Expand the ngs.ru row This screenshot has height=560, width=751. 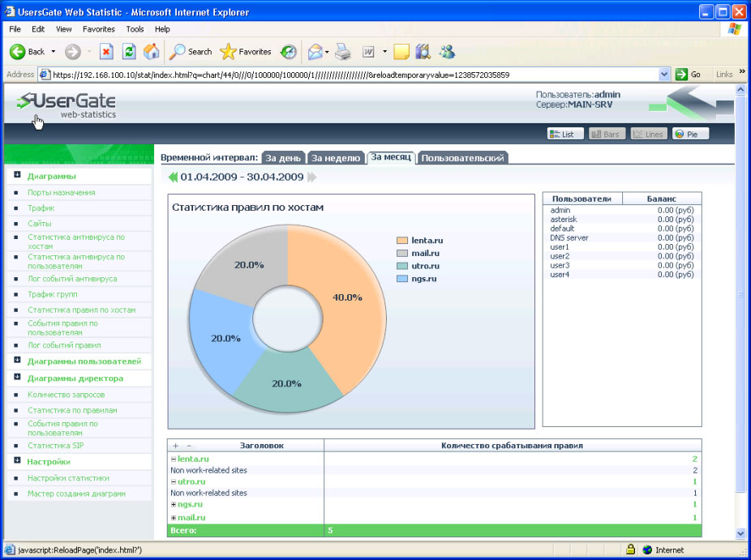click(x=174, y=505)
